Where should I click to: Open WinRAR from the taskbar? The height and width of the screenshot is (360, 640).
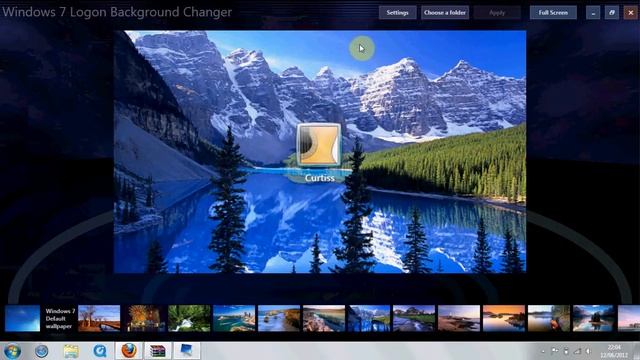(x=158, y=351)
